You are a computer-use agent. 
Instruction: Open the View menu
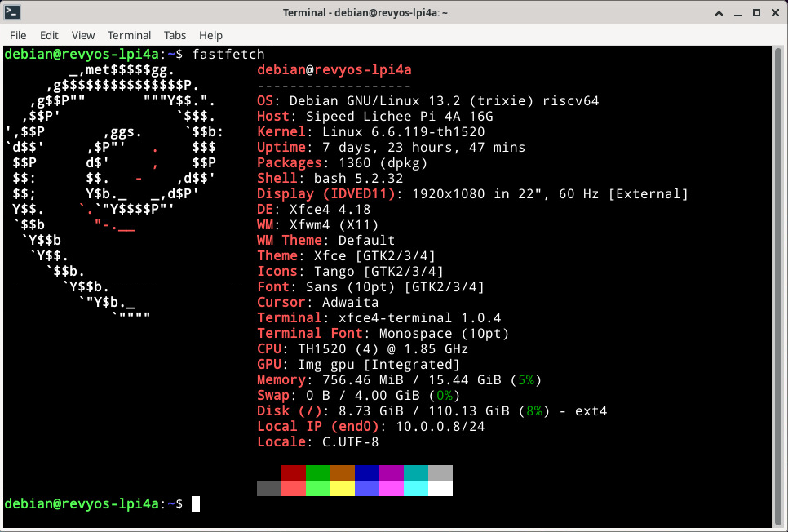(x=82, y=35)
